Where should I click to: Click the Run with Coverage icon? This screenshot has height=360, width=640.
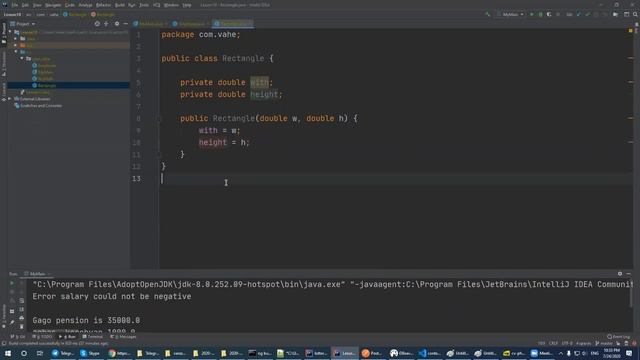coord(549,14)
